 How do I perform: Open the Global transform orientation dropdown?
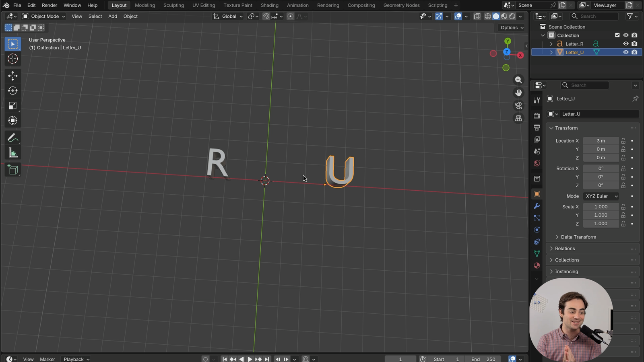click(x=228, y=16)
